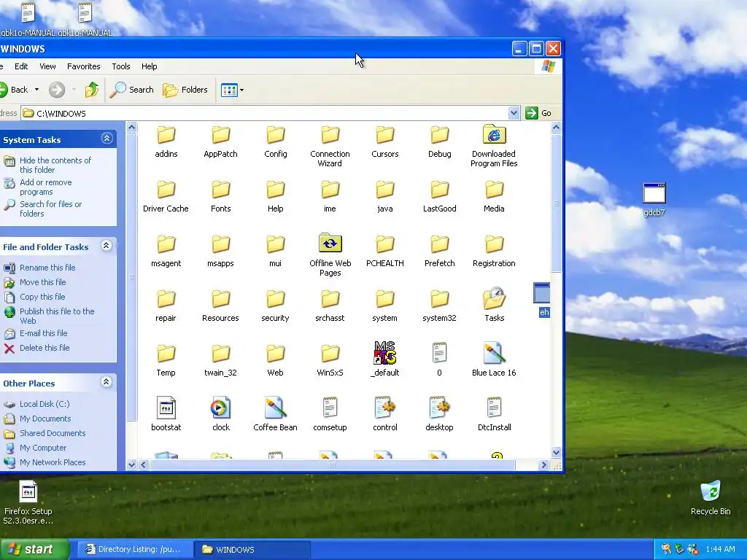Click the Go button
Image resolution: width=747 pixels, height=560 pixels.
click(538, 113)
